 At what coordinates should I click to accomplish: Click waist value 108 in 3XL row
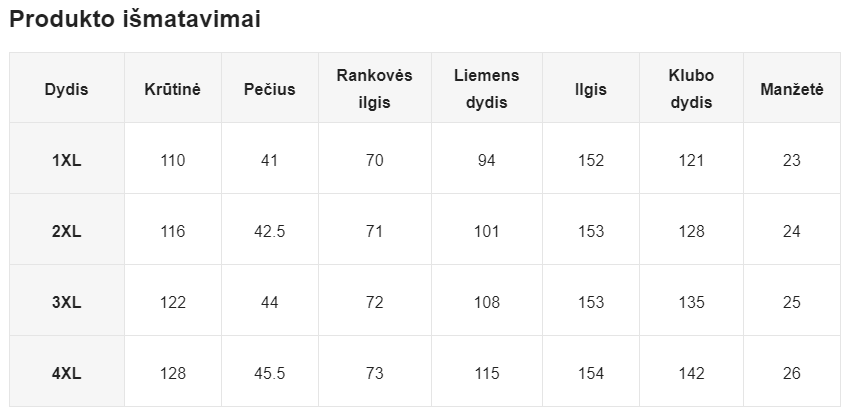click(x=486, y=302)
